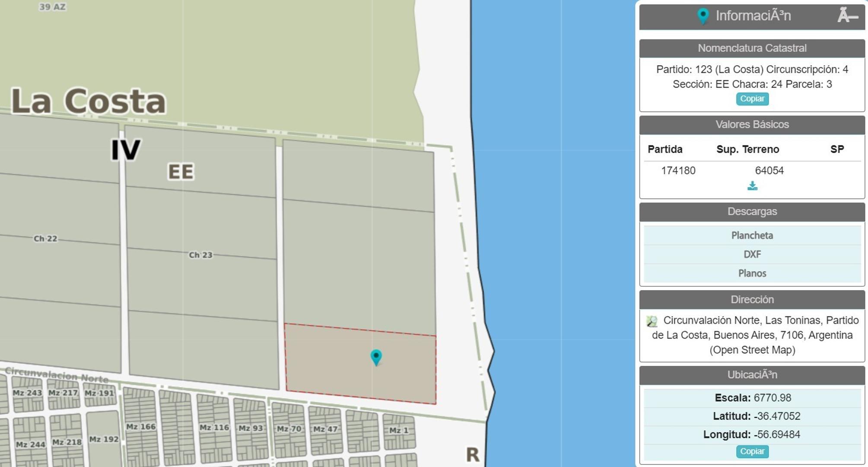Viewport: 868px width, 467px height.
Task: Click the Partida number 174180
Action: point(678,170)
